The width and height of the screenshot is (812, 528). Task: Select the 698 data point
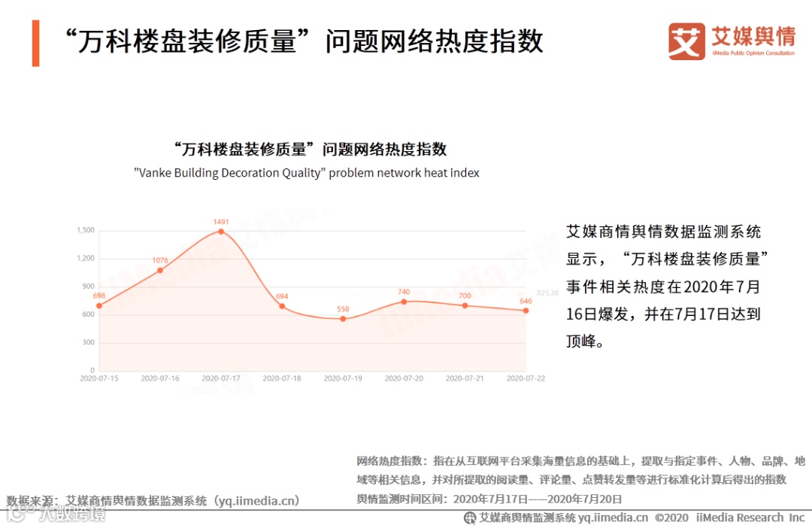click(x=99, y=305)
